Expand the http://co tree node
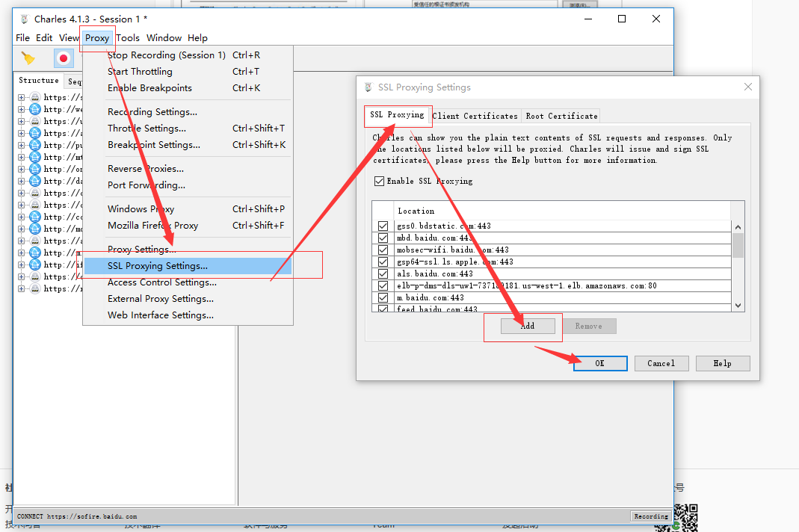The image size is (799, 532). pyautogui.click(x=21, y=217)
